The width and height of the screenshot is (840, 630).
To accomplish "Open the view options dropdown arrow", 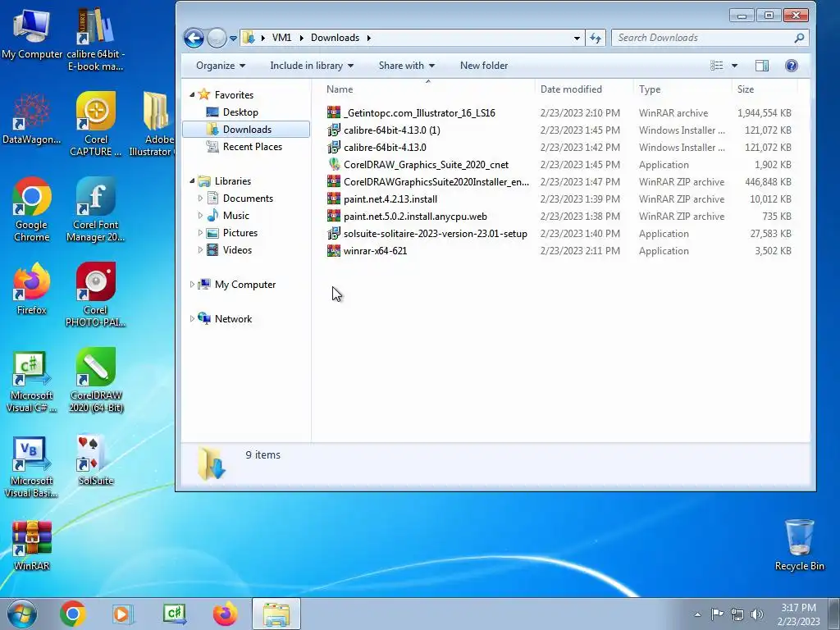I will (x=734, y=66).
